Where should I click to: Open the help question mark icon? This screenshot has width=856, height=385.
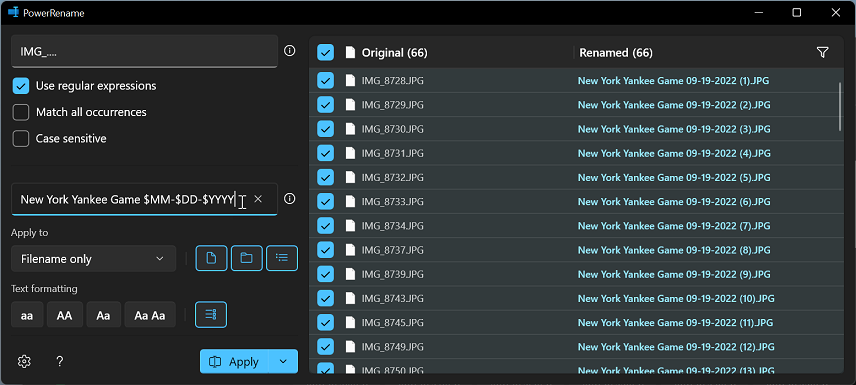(x=60, y=362)
